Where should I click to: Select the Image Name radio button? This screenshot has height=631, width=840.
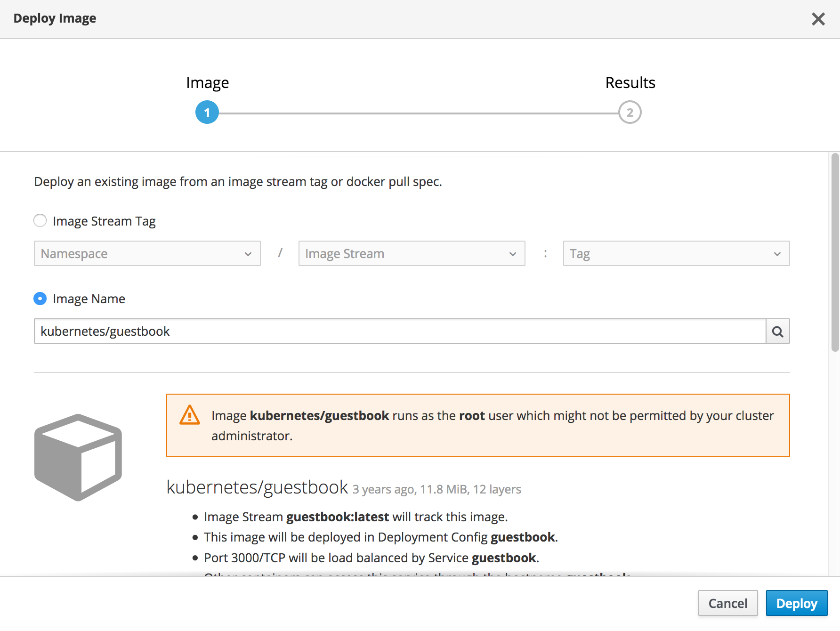(40, 299)
